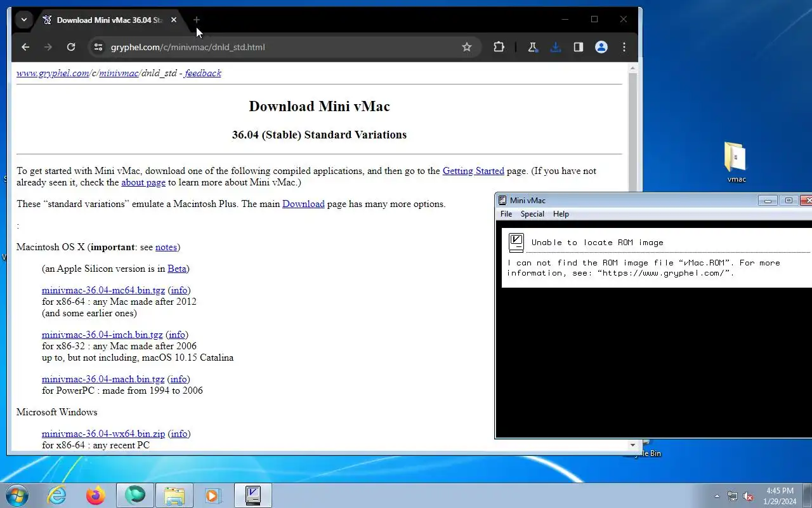812x508 pixels.
Task: Switch to the green browser taskbar icon
Action: [x=134, y=495]
